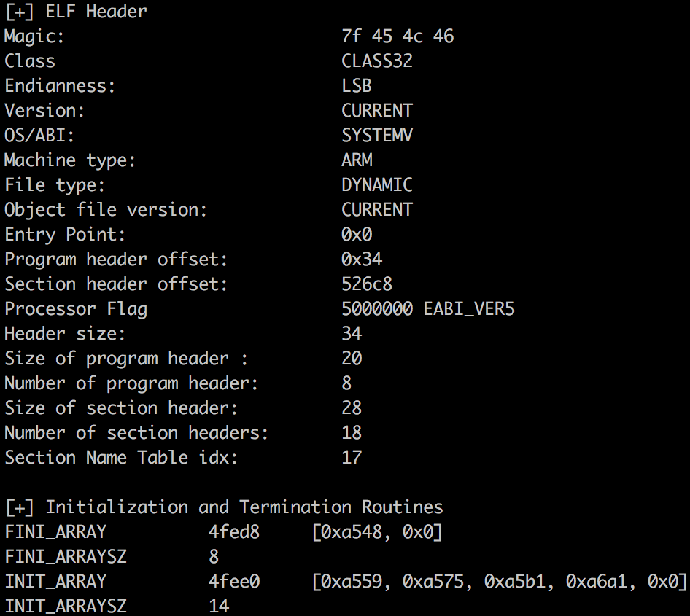Click the "0xa5b1" entry in INIT_ARRAY
The width and height of the screenshot is (690, 616).
click(x=515, y=582)
